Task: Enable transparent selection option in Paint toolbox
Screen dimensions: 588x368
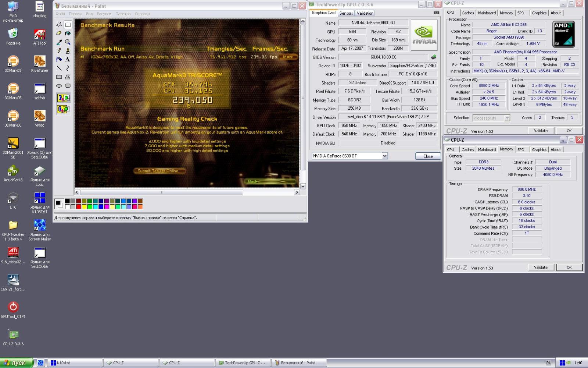Action: pyautogui.click(x=64, y=109)
